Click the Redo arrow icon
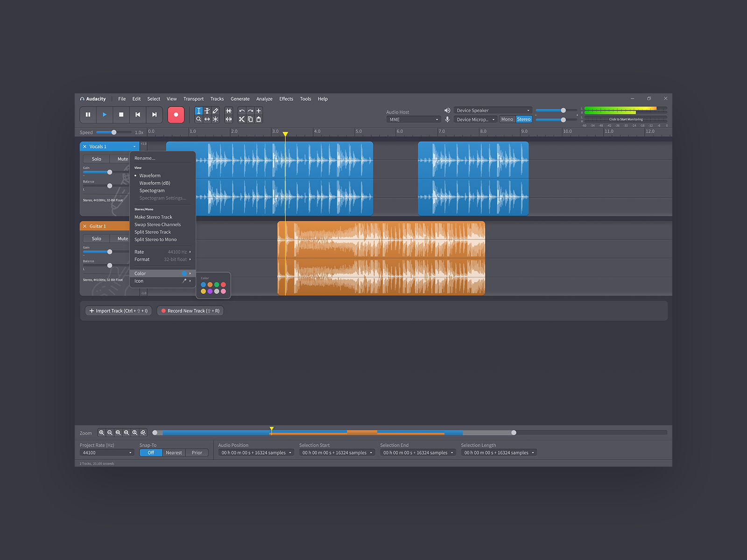Viewport: 747px width, 560px height. point(250,111)
